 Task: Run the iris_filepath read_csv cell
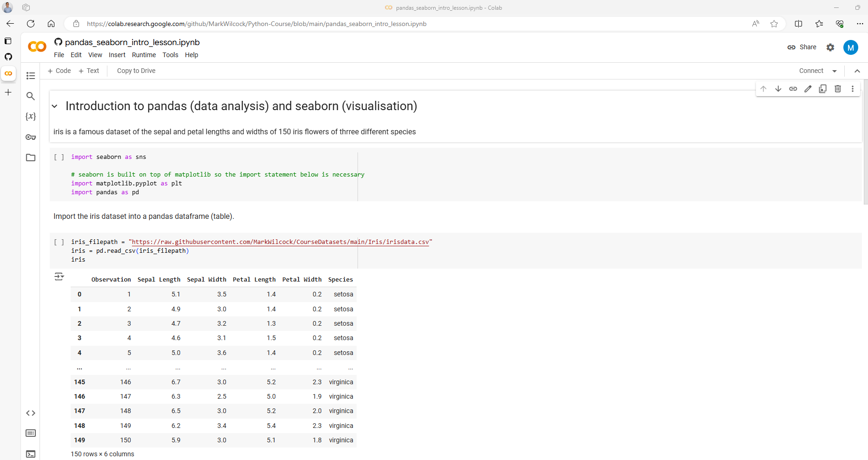coord(59,242)
